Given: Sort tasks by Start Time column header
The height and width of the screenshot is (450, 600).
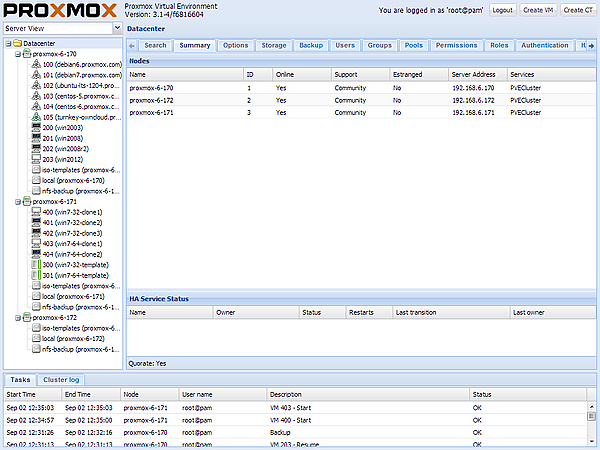Looking at the screenshot, I should [33, 395].
